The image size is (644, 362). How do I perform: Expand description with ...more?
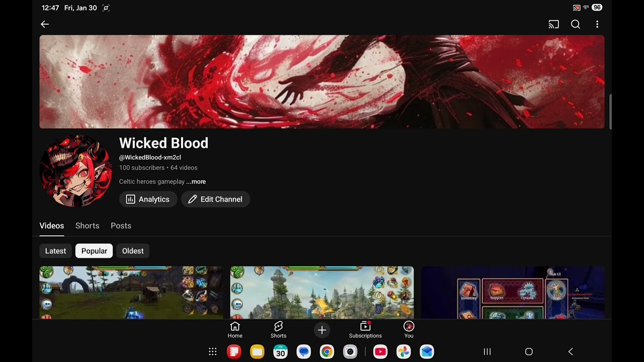click(x=196, y=182)
